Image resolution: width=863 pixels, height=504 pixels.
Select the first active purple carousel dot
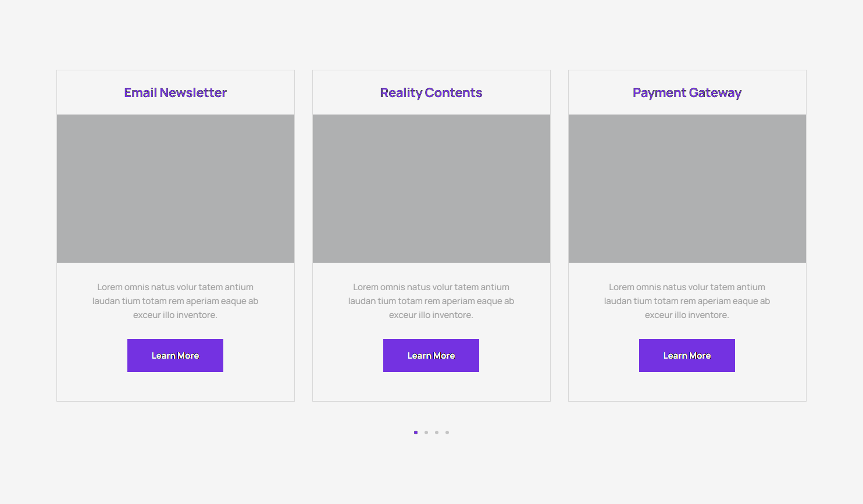(416, 432)
